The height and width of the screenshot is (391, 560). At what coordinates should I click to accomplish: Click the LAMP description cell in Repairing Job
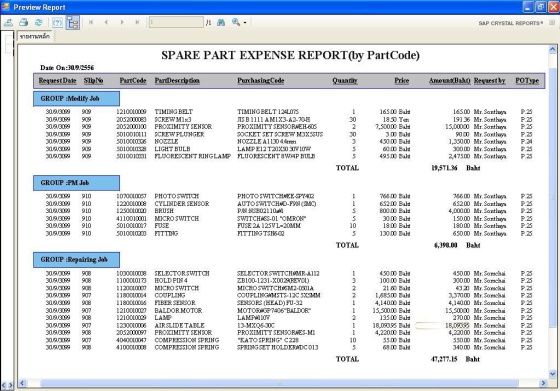click(x=163, y=318)
